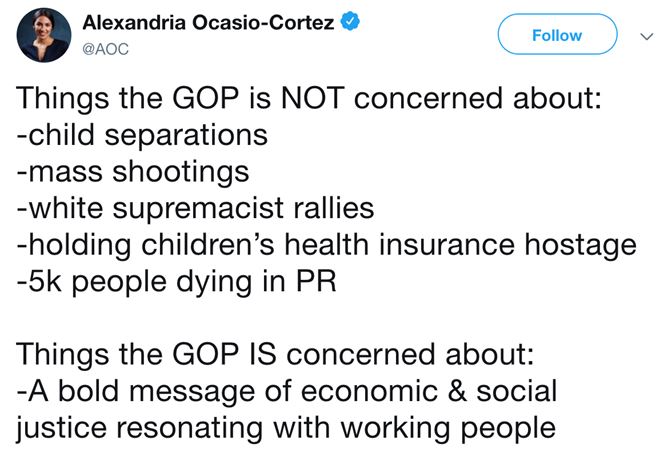Open the tweet options chevron menu
The image size is (666, 458).
[645, 35]
